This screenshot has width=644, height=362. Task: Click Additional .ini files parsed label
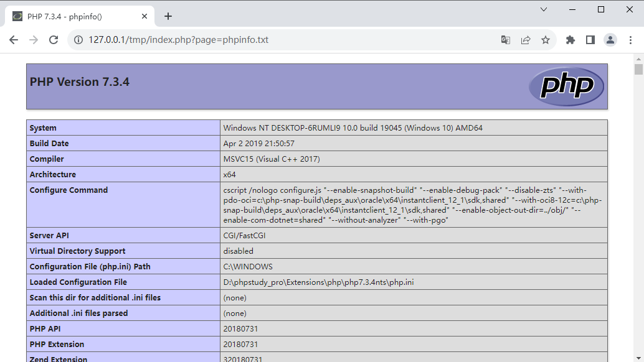click(x=78, y=313)
